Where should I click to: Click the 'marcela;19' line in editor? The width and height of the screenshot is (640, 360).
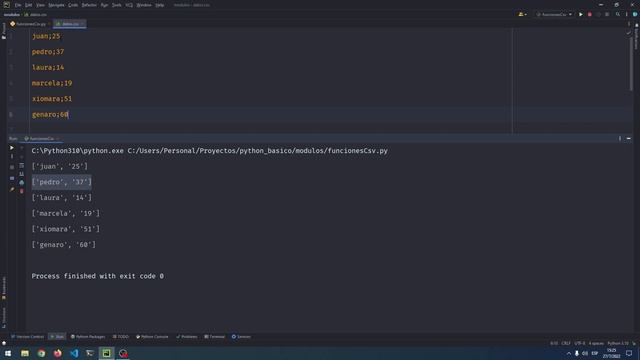click(x=52, y=83)
